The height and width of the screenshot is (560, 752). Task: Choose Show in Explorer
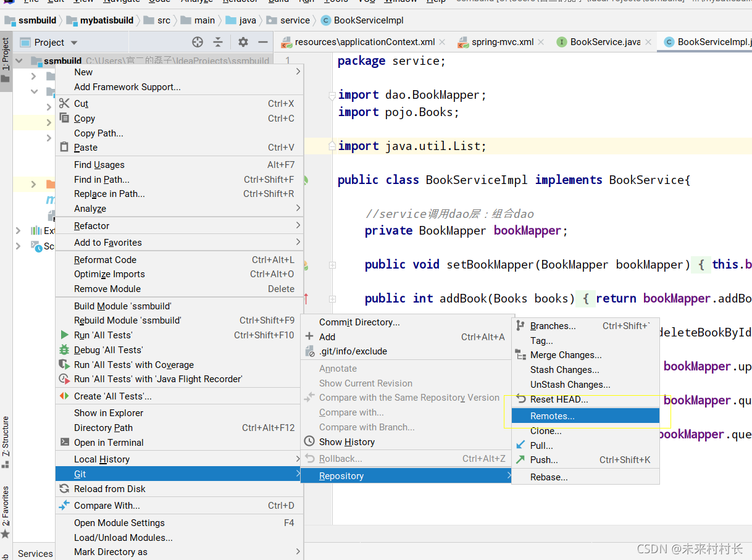180,413
